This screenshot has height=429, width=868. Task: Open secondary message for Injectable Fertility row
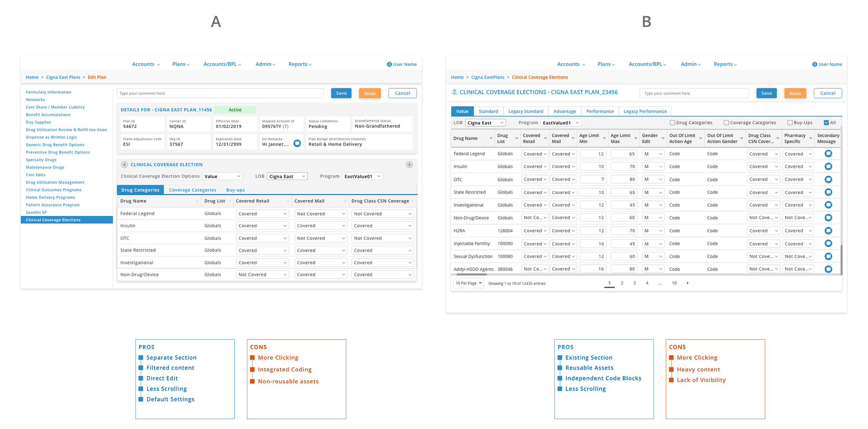(x=828, y=243)
